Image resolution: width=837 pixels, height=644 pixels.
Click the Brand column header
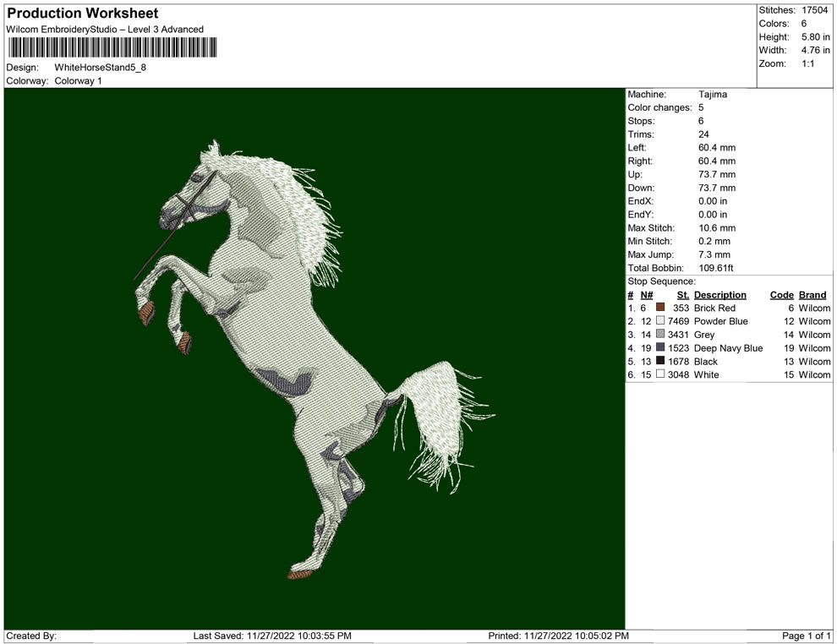pos(812,295)
